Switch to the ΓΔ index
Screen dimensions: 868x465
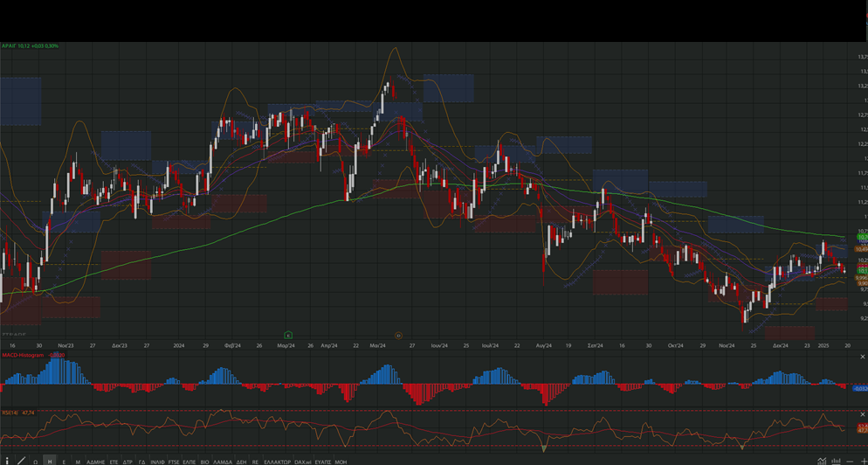tap(141, 462)
